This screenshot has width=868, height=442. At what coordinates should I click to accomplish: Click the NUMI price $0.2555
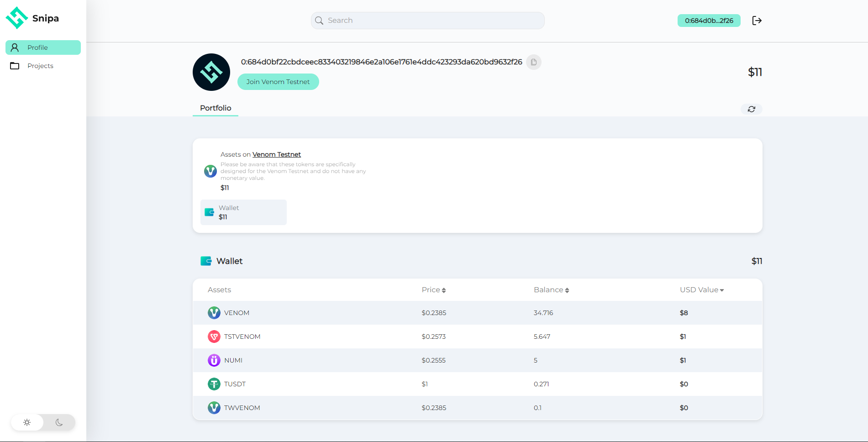434,360
